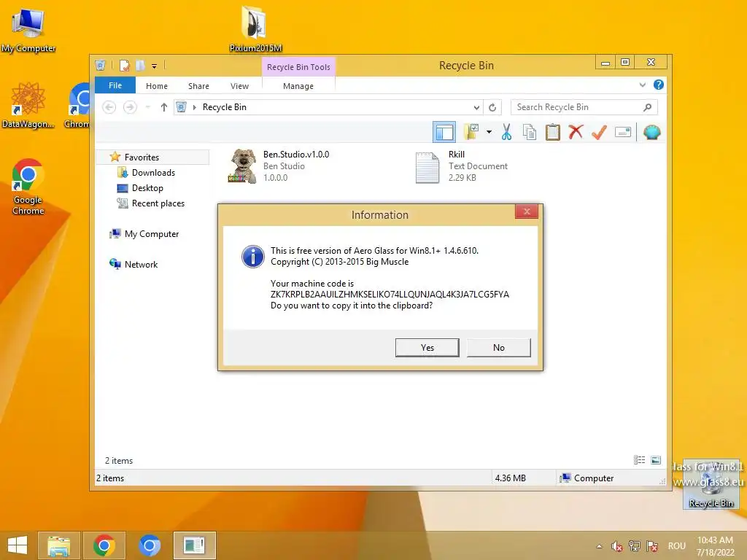Screen dimensions: 747x560
Task: Click Yes to copy machine code
Action: [x=427, y=348]
